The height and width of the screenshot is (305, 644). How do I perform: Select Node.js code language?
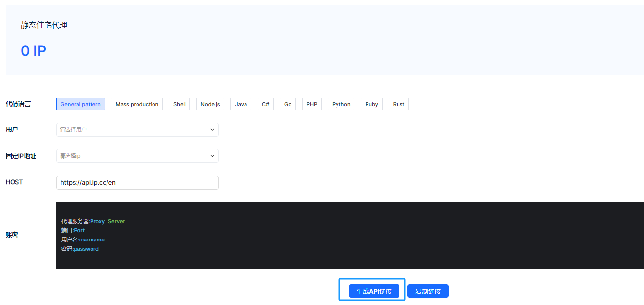(x=210, y=104)
